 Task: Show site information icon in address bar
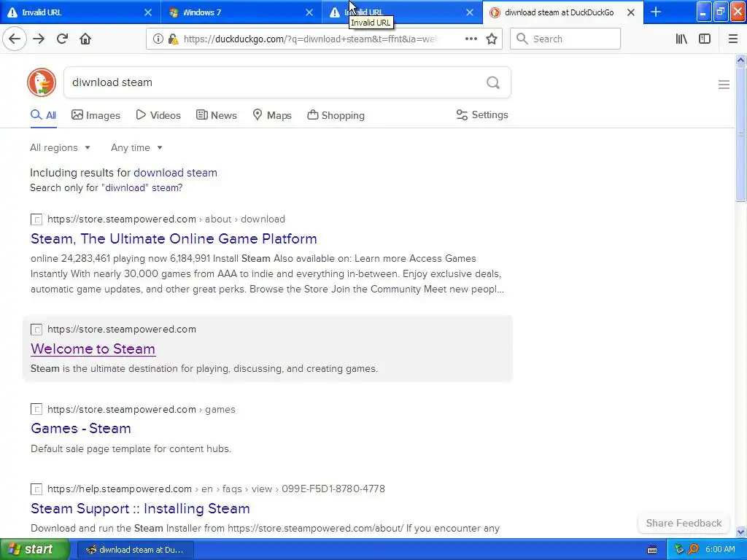(158, 39)
